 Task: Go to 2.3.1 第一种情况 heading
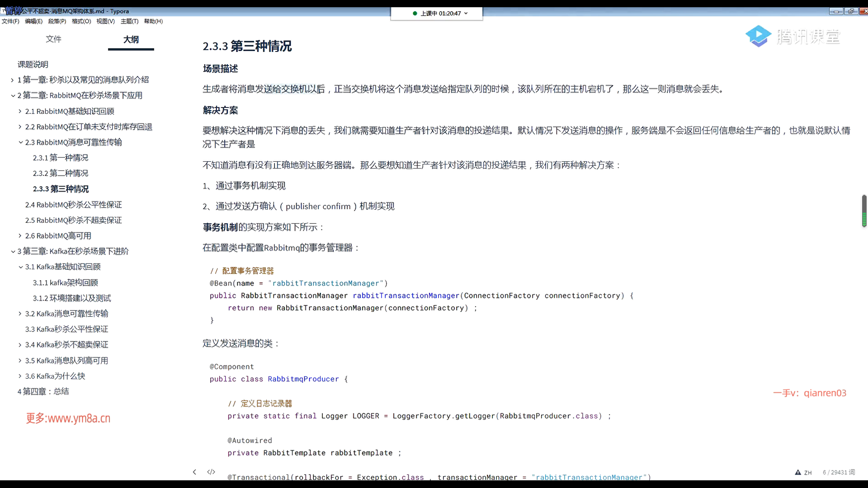tap(61, 158)
